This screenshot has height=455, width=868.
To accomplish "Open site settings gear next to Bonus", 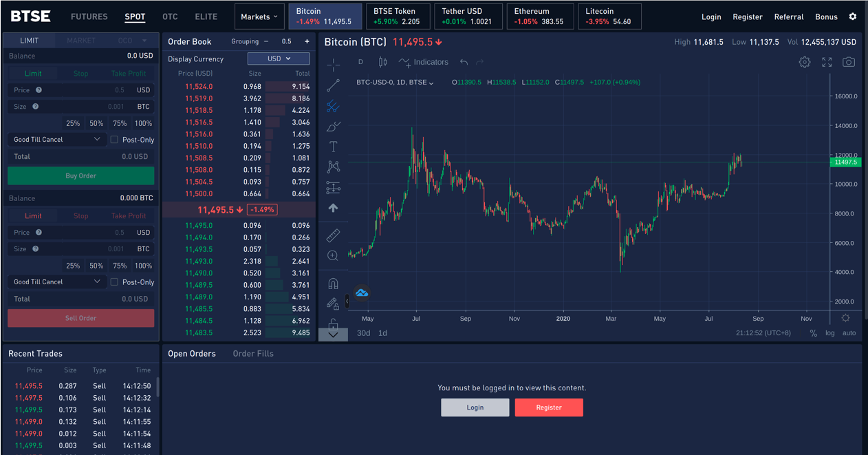I will [853, 17].
